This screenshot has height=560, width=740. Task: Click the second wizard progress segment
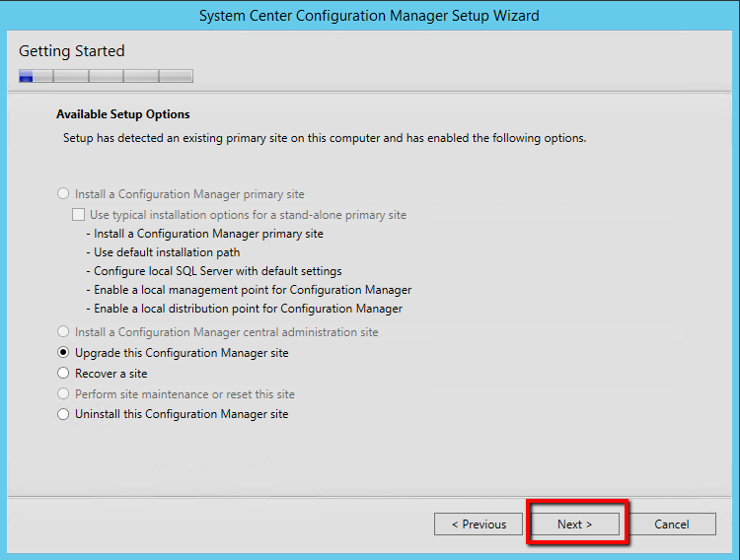coord(70,76)
